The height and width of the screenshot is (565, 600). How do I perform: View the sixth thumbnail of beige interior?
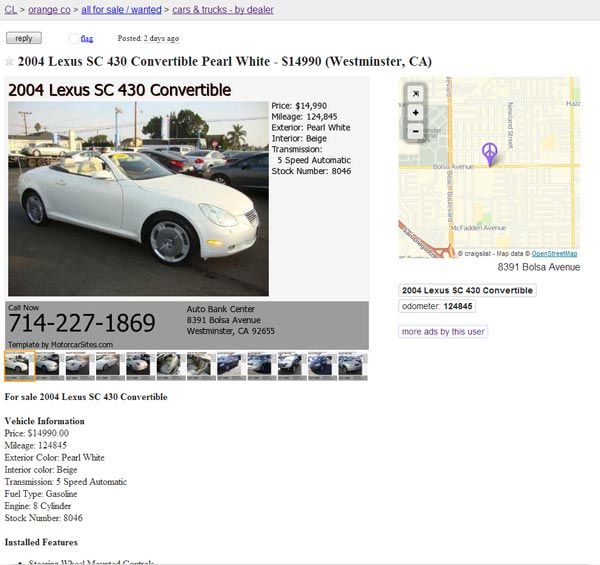[171, 366]
